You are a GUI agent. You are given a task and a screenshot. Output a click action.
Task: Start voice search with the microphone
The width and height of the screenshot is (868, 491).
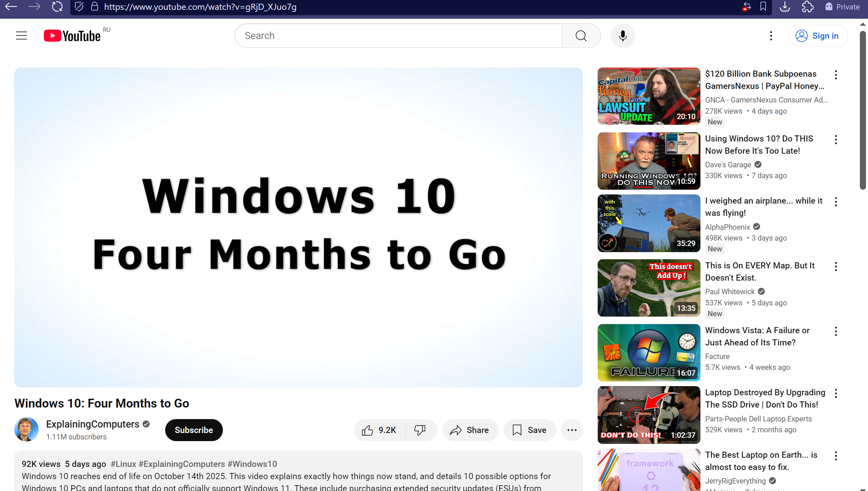622,36
